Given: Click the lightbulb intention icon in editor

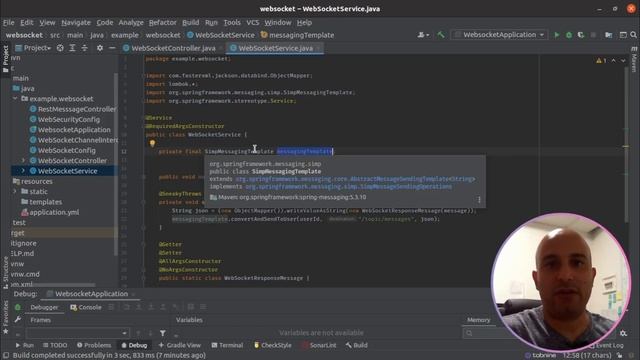Looking at the screenshot, I should [x=152, y=143].
